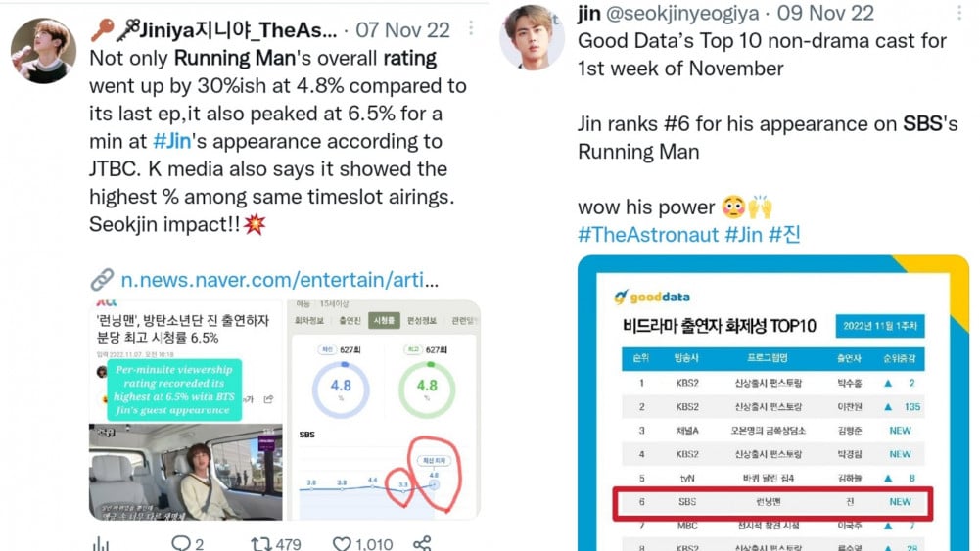980x551 pixels.
Task: Click the link chain icon beside naver URL
Action: (x=102, y=280)
